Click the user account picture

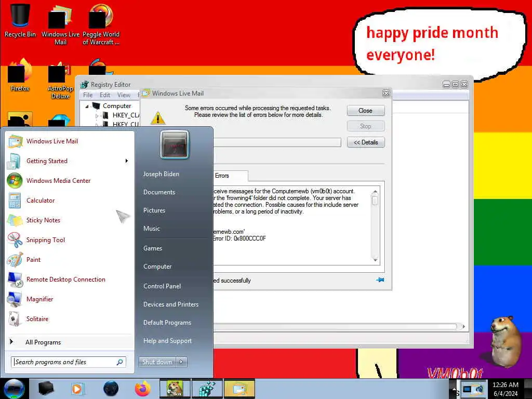coord(175,145)
